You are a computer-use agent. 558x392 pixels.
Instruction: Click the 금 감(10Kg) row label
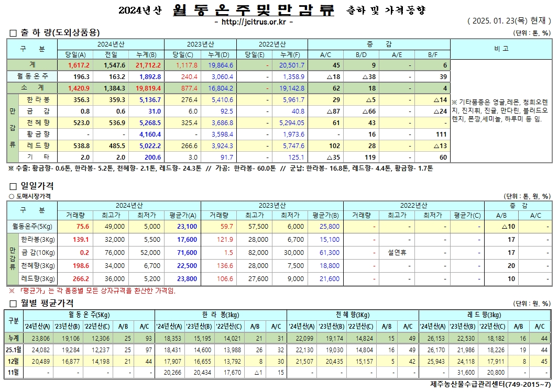38,253
